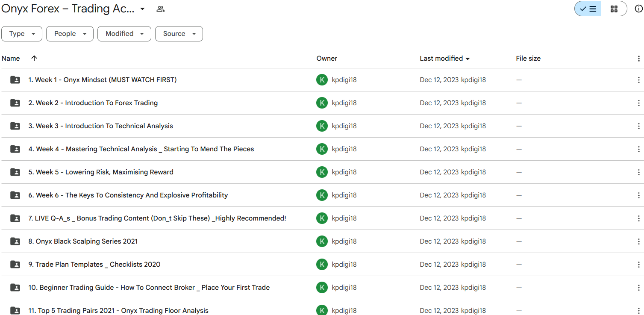The width and height of the screenshot is (644, 315).
Task: Select Trade Plan Templates Checklists 2020 folder
Action: point(94,265)
